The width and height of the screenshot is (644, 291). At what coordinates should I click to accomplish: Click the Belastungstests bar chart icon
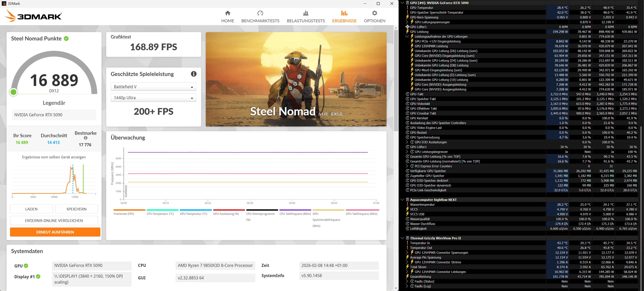tap(306, 13)
